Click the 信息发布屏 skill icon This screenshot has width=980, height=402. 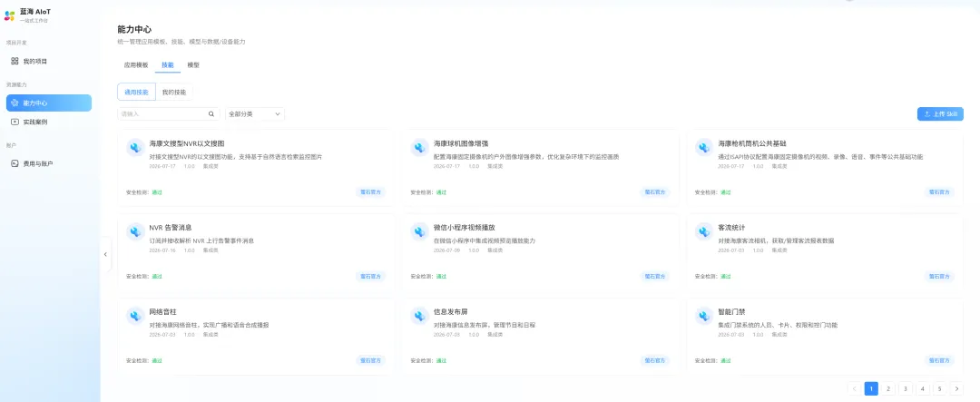point(420,316)
